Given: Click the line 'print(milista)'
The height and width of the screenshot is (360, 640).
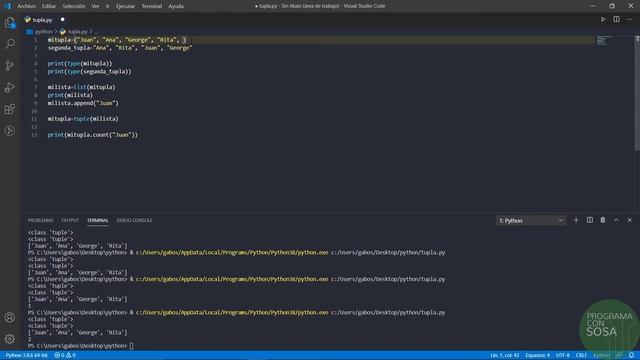Looking at the screenshot, I should coord(70,95).
